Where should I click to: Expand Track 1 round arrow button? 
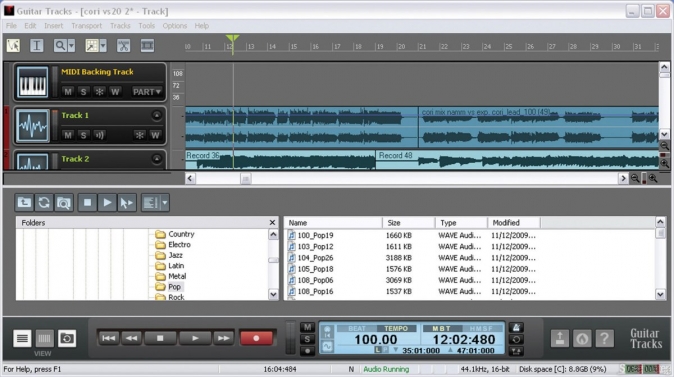coord(156,115)
